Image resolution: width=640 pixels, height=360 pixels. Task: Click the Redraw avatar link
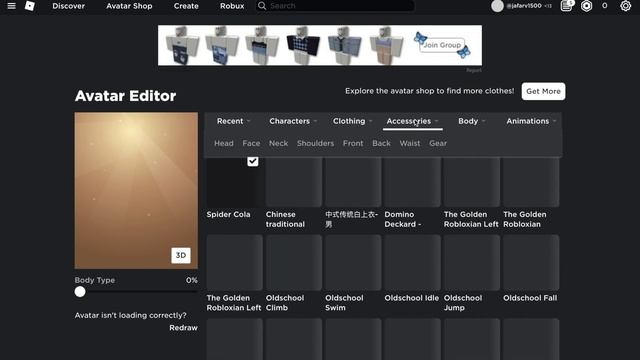(x=183, y=328)
